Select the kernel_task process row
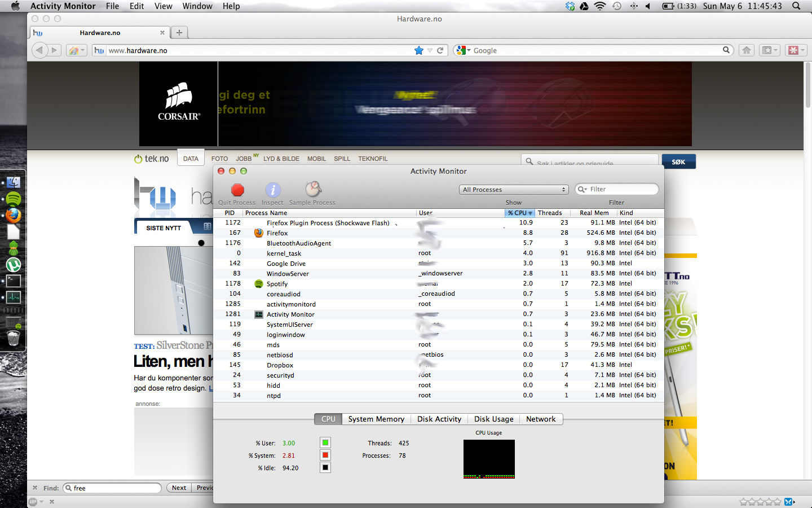Screen dimensions: 812x508 (439, 253)
